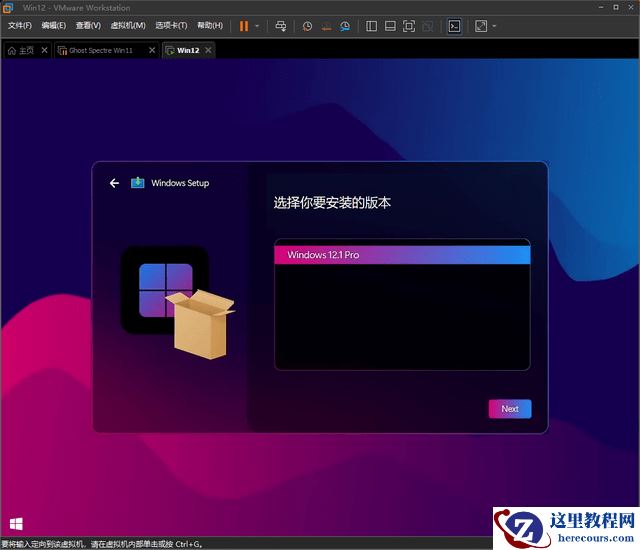This screenshot has width=640, height=550.
Task: Click the VMware Workstation app icon
Action: [x=8, y=7]
